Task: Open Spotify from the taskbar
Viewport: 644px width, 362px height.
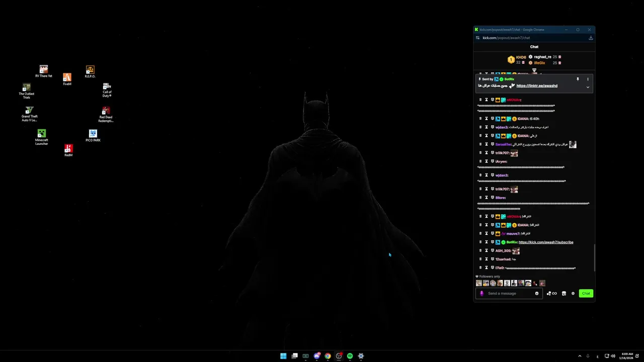Action: [350, 356]
